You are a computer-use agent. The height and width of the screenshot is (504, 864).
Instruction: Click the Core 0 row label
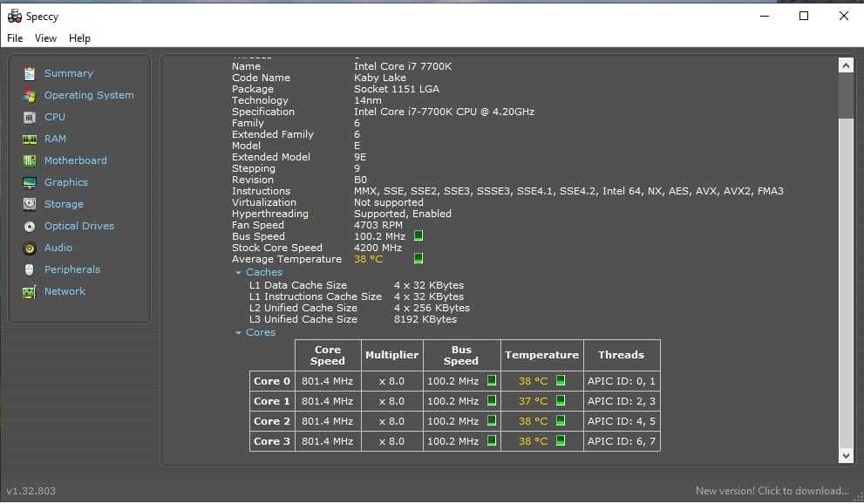(x=272, y=381)
